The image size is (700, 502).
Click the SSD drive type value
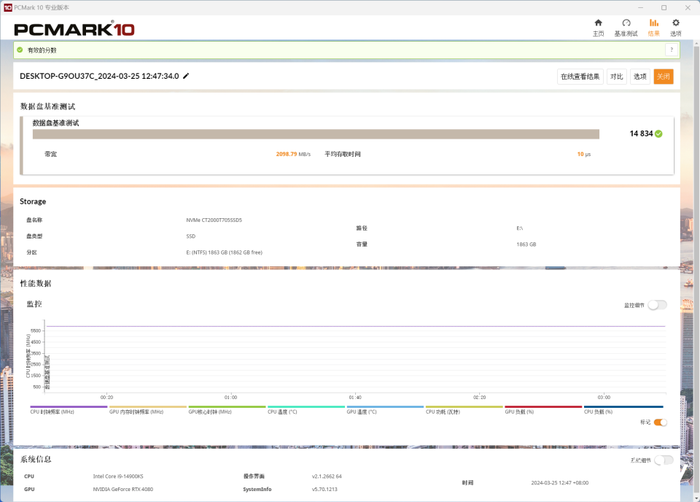pos(191,236)
